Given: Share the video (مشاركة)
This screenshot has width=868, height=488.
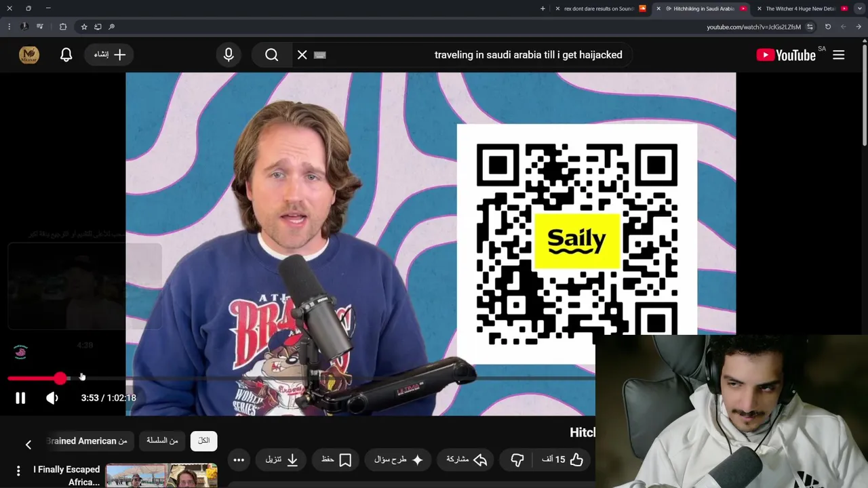Looking at the screenshot, I should (x=467, y=460).
